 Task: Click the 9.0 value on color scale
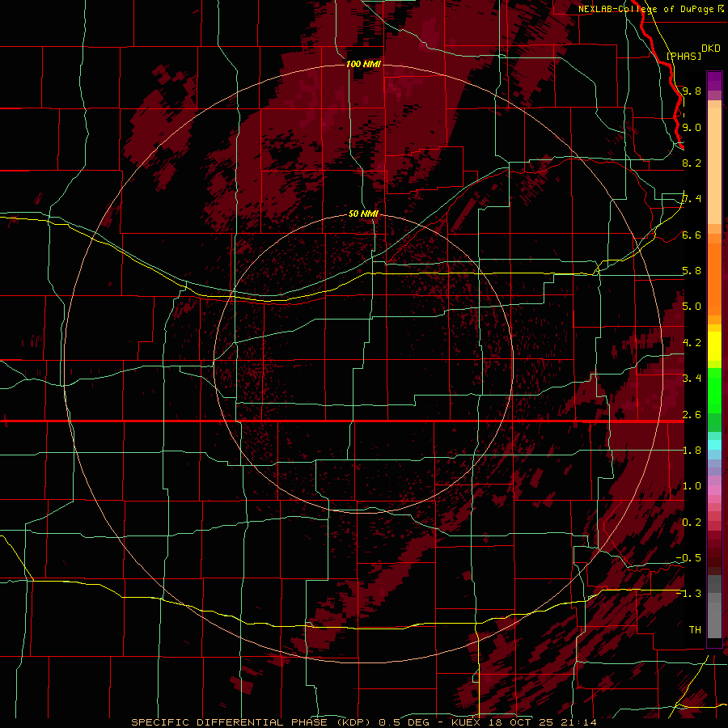(x=692, y=127)
